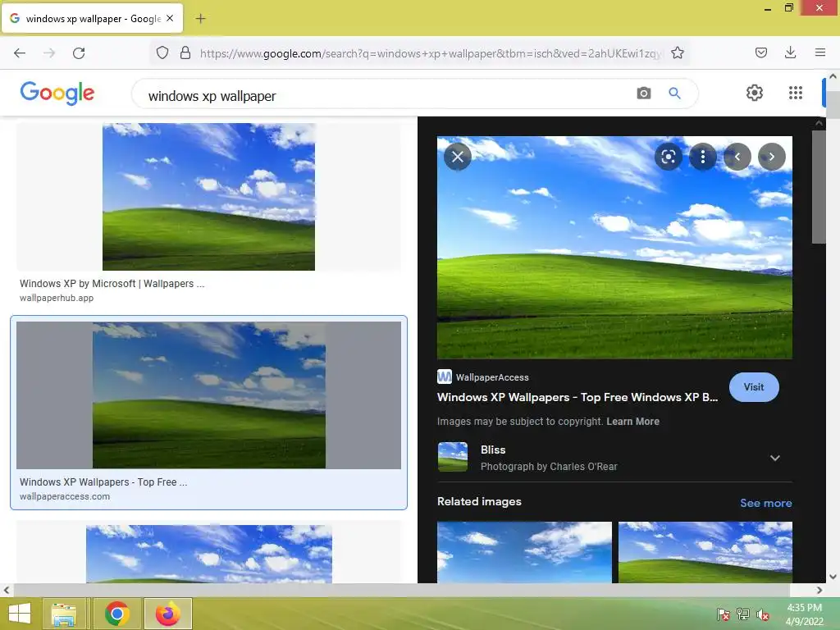Expand the Bliss photograph info chevron
Image resolution: width=840 pixels, height=630 pixels.
tap(774, 458)
